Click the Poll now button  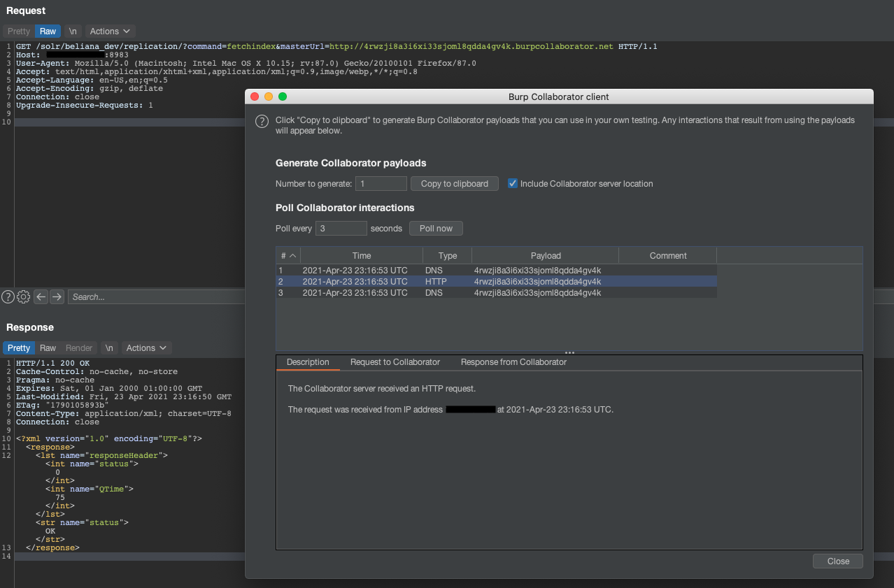point(436,228)
